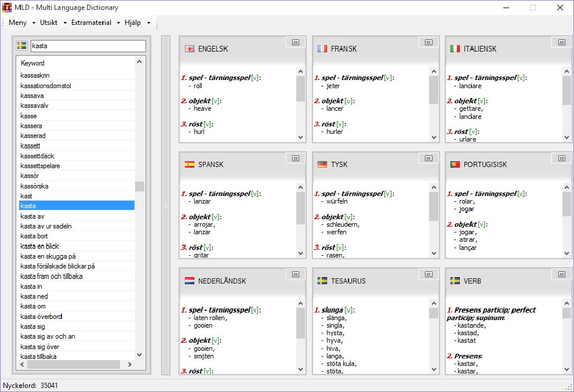Click the Swedish flag beside search field
This screenshot has width=574, height=392.
(21, 46)
